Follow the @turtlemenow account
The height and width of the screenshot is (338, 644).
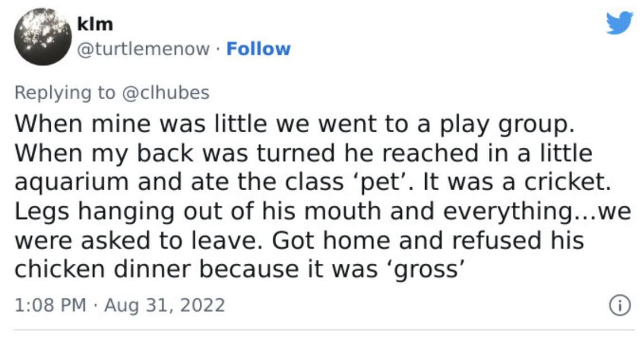[258, 49]
